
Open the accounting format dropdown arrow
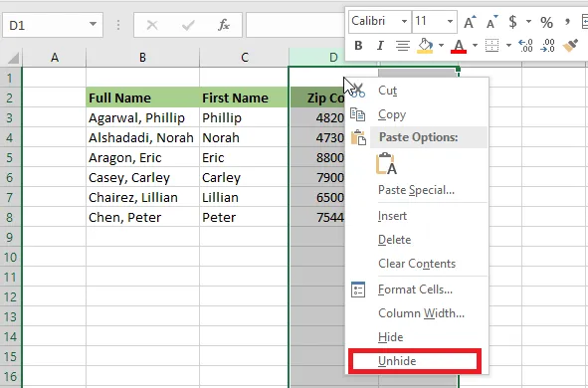[528, 22]
